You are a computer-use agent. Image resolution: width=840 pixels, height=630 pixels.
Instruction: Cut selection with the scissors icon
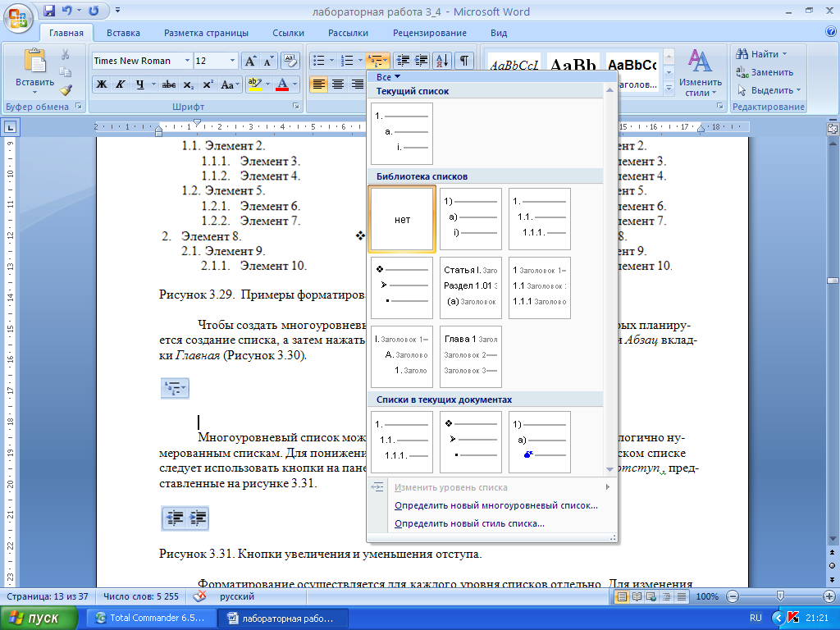coord(66,54)
